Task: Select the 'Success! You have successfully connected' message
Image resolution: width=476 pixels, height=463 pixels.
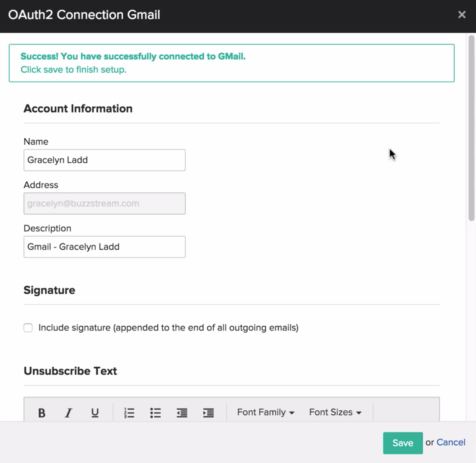Action: [x=133, y=56]
